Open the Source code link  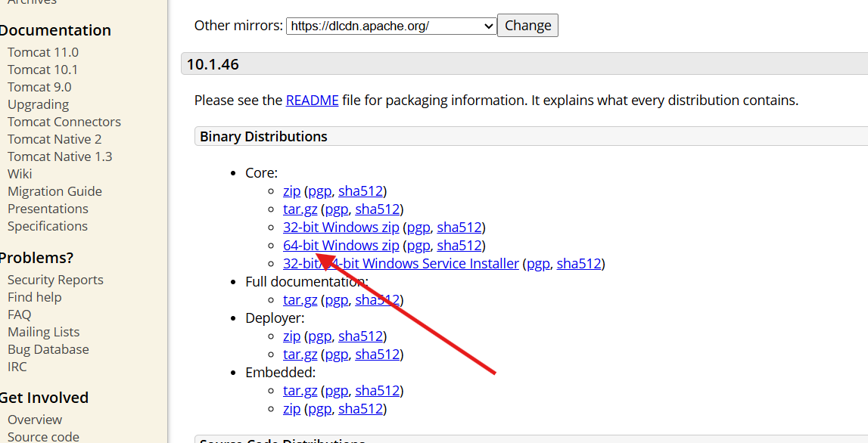tap(43, 437)
